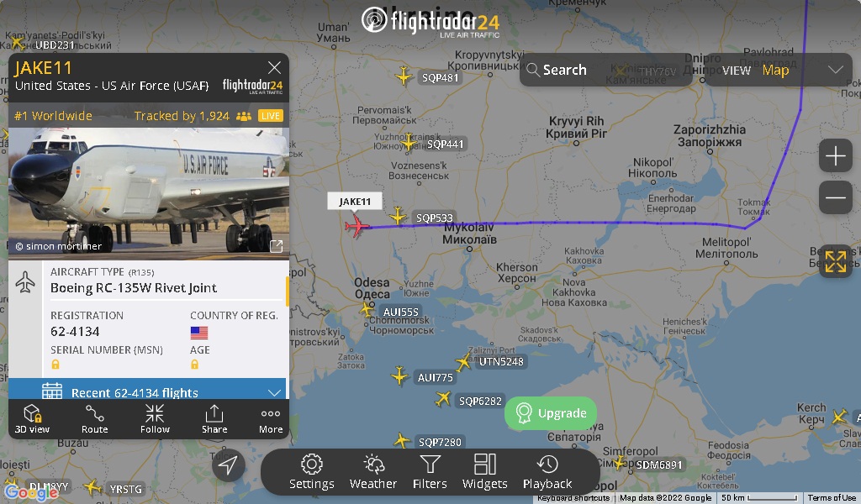Open Settings in the bottom toolbar
Viewport: 861px width, 504px height.
pyautogui.click(x=311, y=471)
